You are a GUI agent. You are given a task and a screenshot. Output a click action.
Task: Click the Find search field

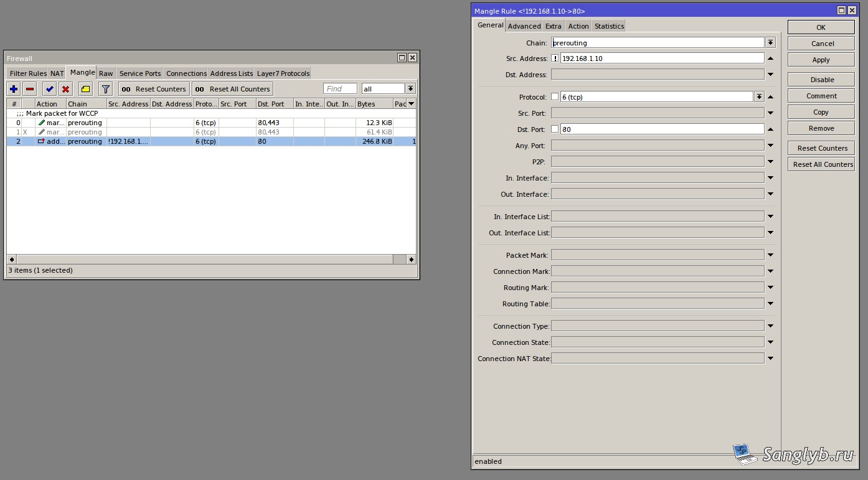pyautogui.click(x=340, y=88)
